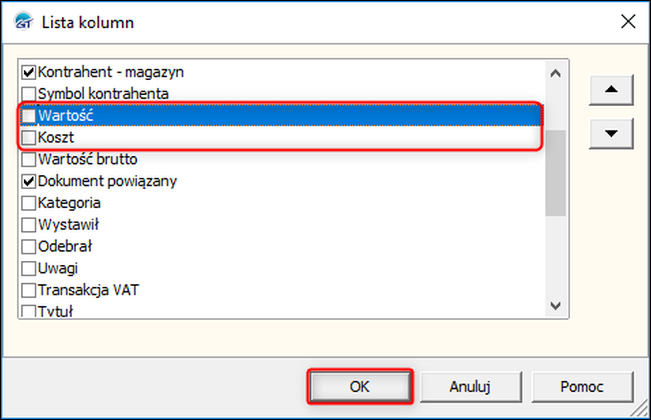The width and height of the screenshot is (651, 420).
Task: Select the Kategoria list item
Action: click(69, 203)
